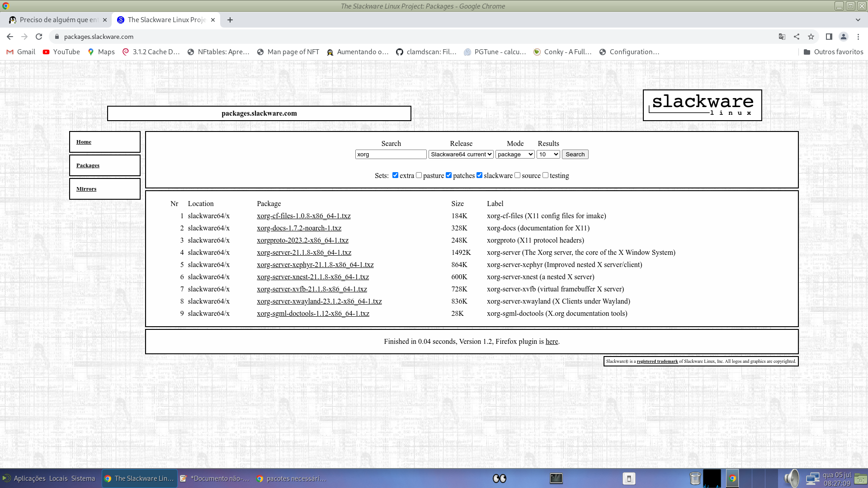This screenshot has height=488, width=868.
Task: Open the '3.1.2 Cache D...' bookmark
Action: (151, 52)
